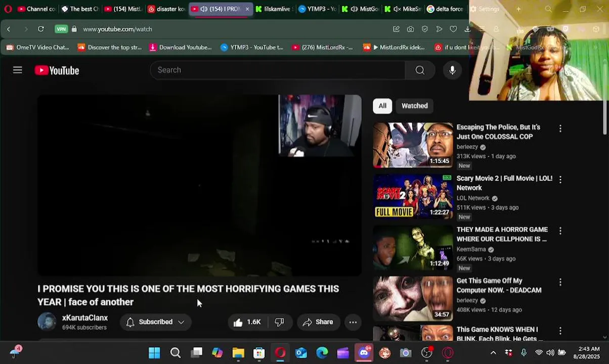Expand the Subscribed notification dropdown

click(155, 322)
